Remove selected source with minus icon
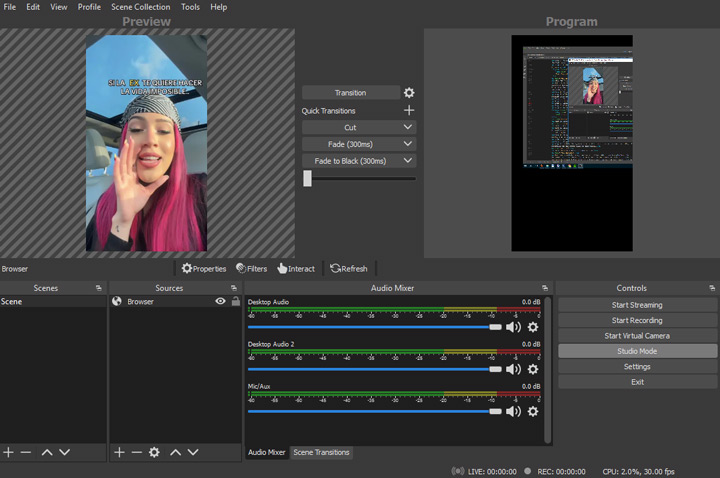 [x=136, y=453]
